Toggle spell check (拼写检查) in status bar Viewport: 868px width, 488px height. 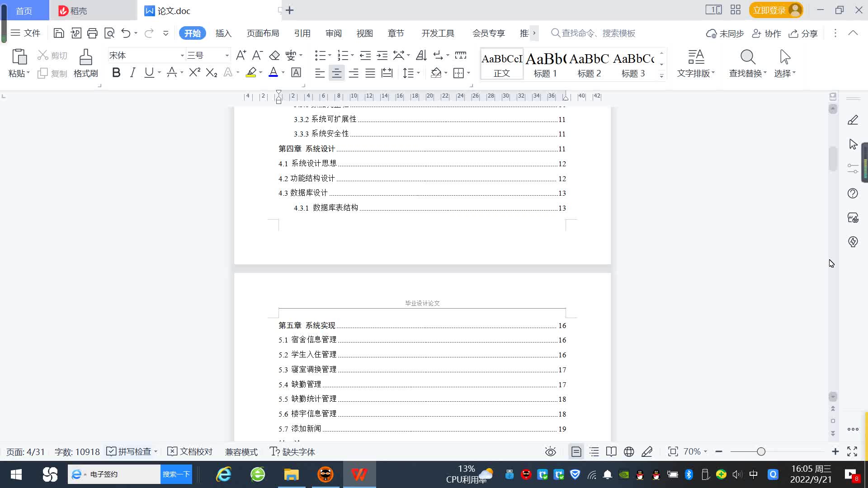129,451
